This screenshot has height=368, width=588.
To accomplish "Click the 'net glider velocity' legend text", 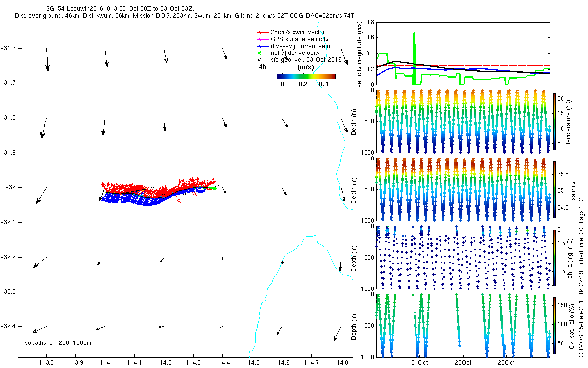I will coord(295,53).
